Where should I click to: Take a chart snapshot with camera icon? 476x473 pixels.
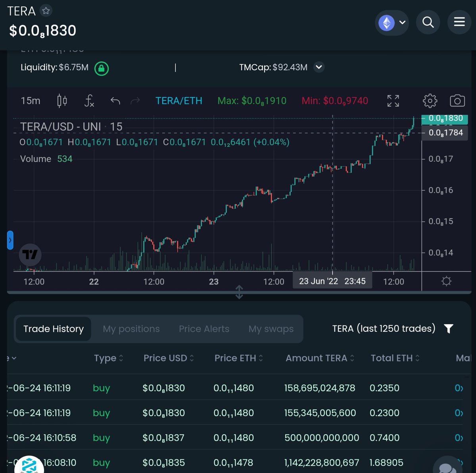[x=457, y=101]
